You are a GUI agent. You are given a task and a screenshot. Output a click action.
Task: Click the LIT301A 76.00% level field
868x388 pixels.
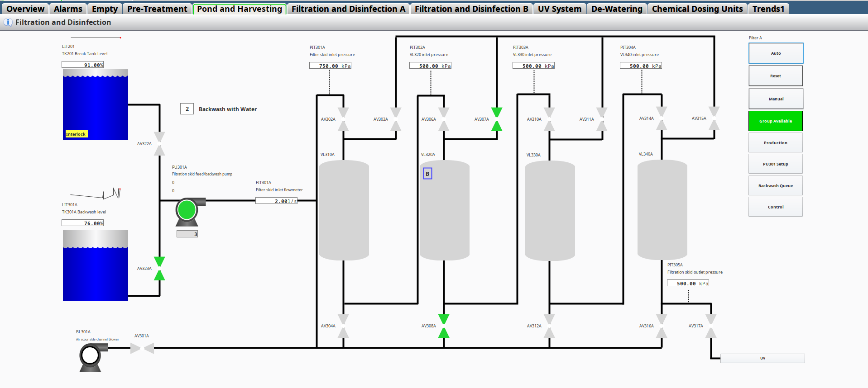click(x=83, y=223)
